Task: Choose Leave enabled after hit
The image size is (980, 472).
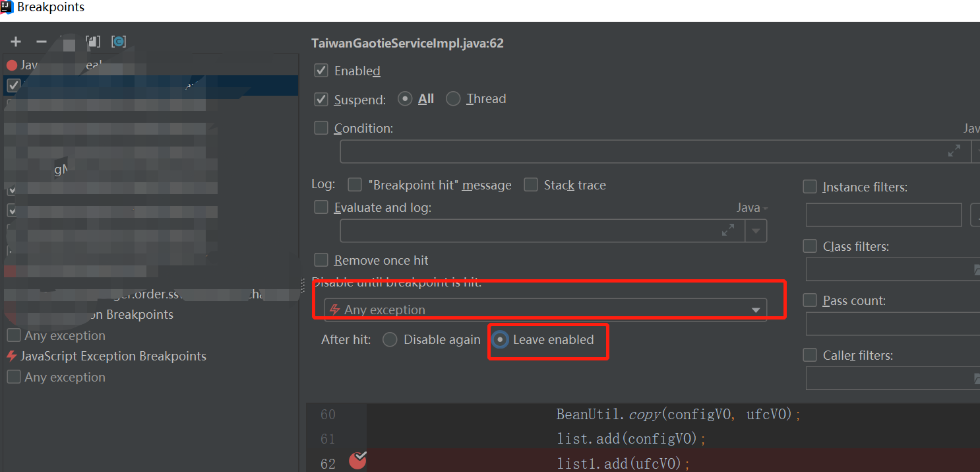Action: click(501, 340)
